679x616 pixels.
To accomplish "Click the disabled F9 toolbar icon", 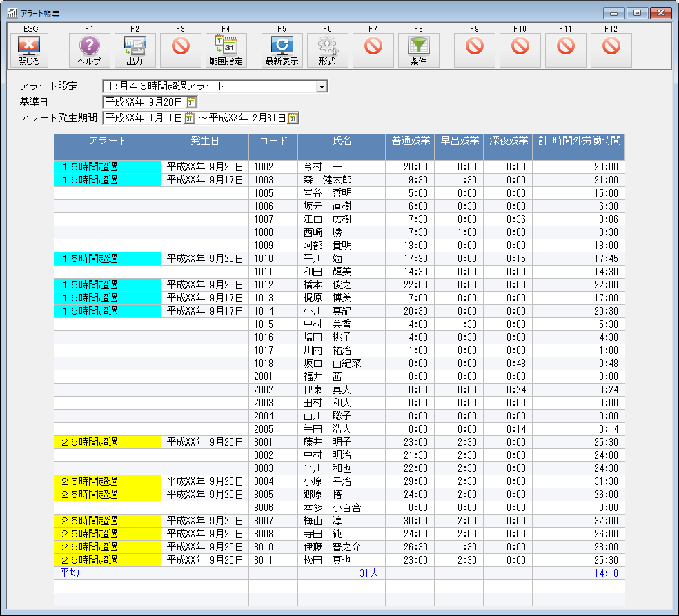I will point(474,50).
